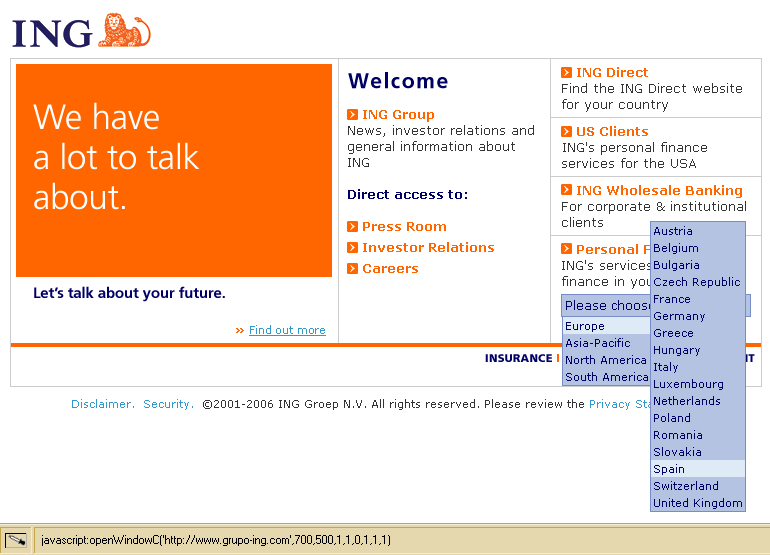
Task: Open the ING Direct link
Action: point(612,73)
